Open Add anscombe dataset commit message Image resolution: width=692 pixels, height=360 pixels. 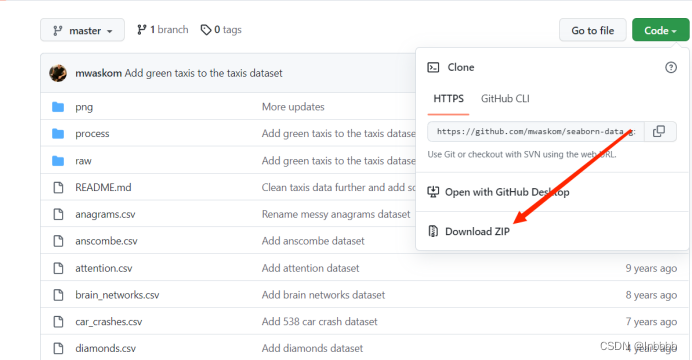(313, 241)
